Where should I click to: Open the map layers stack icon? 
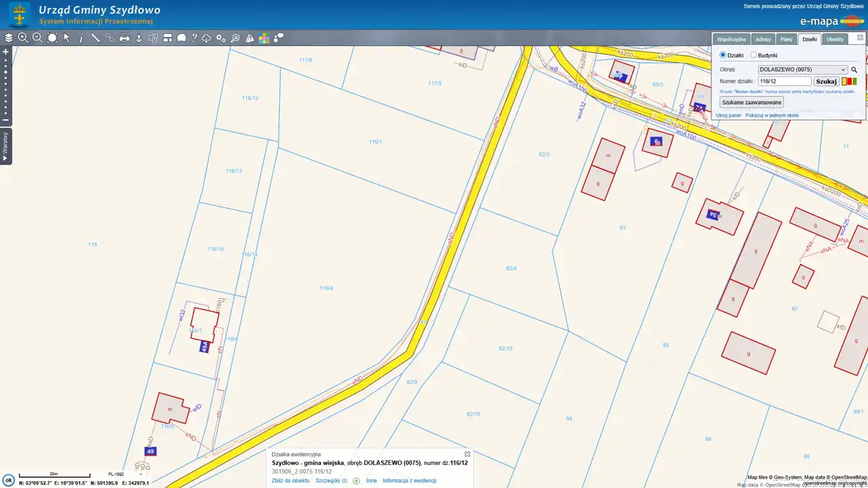coord(9,38)
